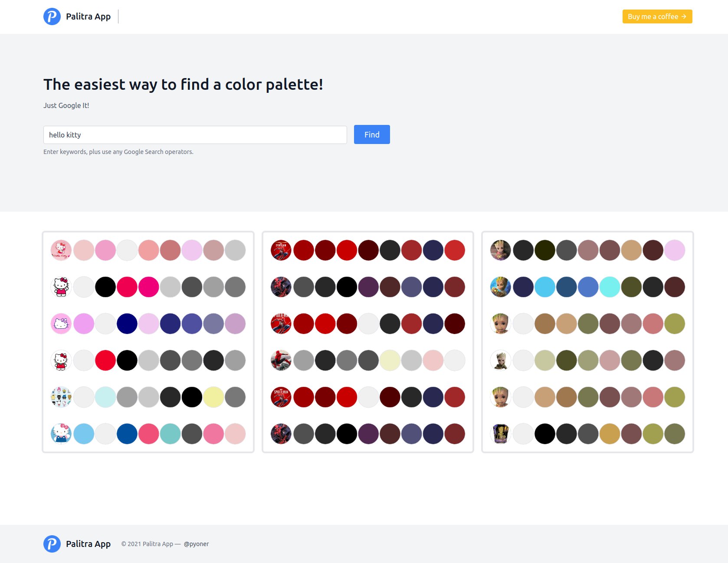Pick the golden mustard swatch in last Groot row

(x=610, y=434)
